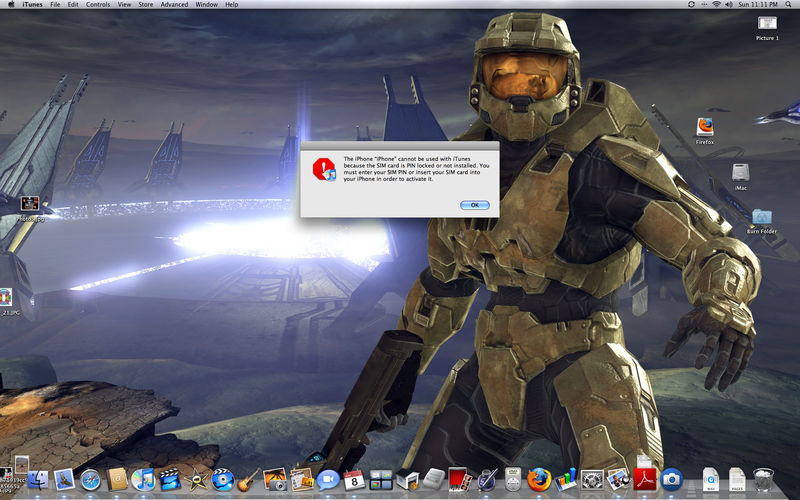
Task: Select the Burn Folder on desktop
Action: point(762,220)
